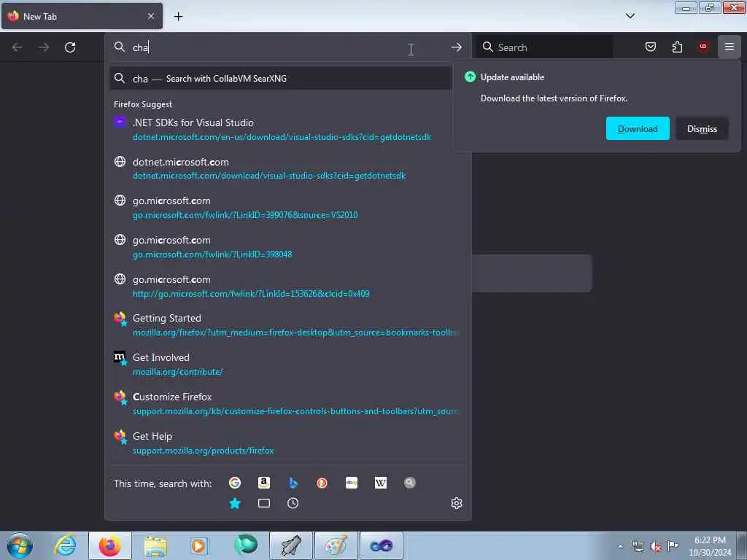The width and height of the screenshot is (747, 560).
Task: Open the clock showing 6:22 PM
Action: pos(710,546)
